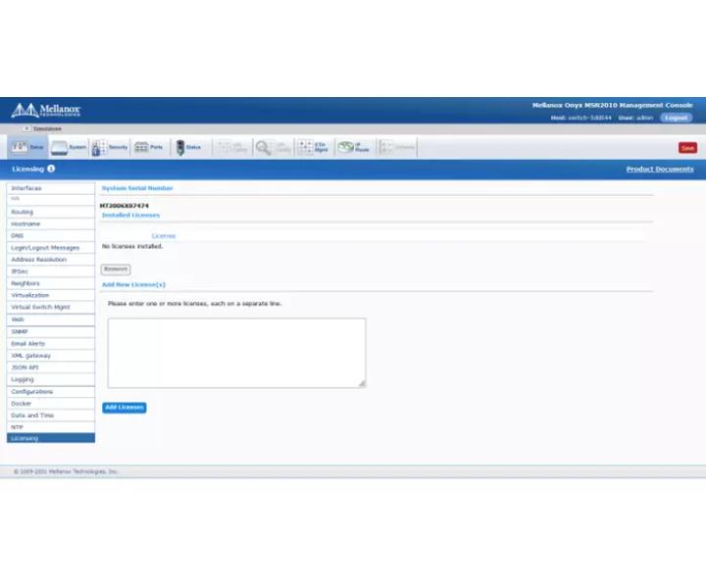Open Interfaces in sidebar
The image size is (706, 588).
click(x=51, y=188)
